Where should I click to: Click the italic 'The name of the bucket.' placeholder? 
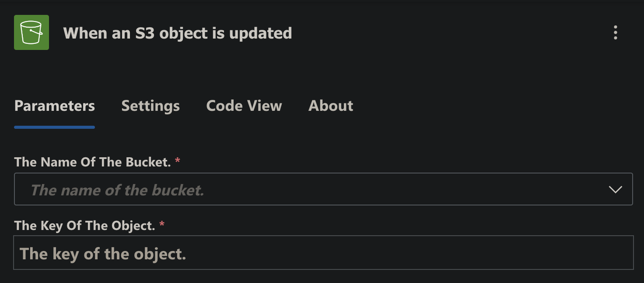[x=117, y=190]
